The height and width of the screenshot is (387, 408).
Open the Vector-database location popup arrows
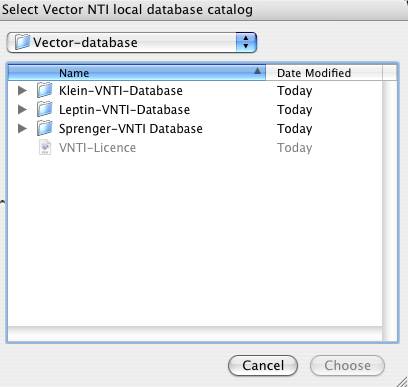(246, 42)
